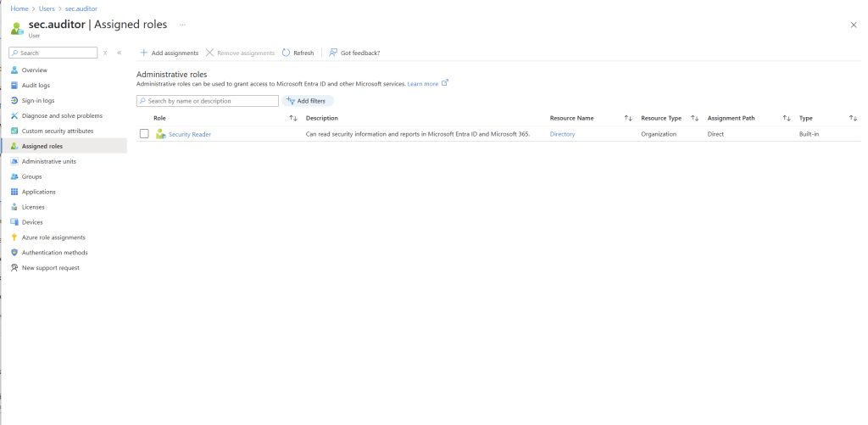Open the Got feedback option
The width and height of the screenshot is (868, 425).
coord(354,53)
